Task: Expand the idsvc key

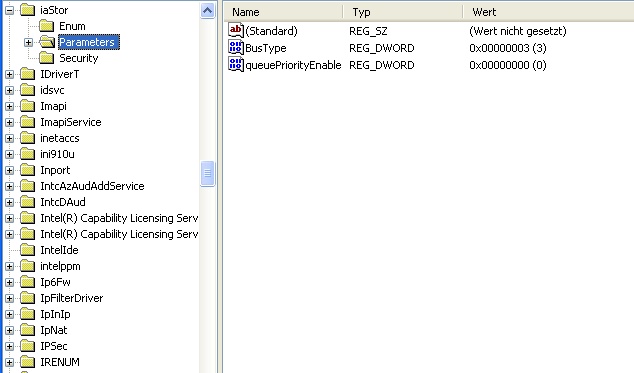Action: pyautogui.click(x=9, y=91)
